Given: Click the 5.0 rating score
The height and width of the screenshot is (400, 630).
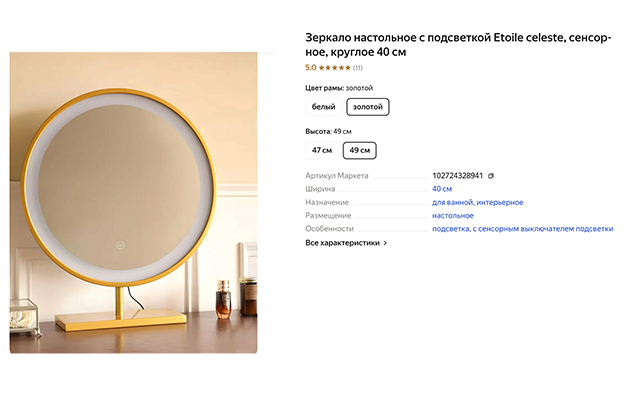Looking at the screenshot, I should pyautogui.click(x=311, y=67).
